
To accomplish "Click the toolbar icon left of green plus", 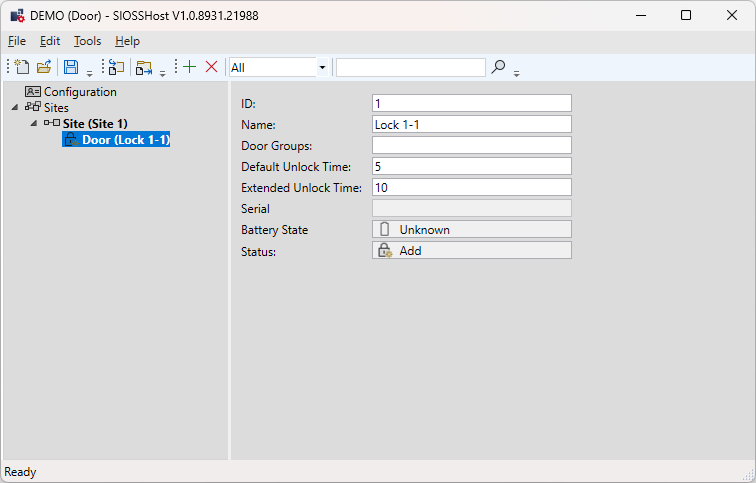I will (144, 67).
